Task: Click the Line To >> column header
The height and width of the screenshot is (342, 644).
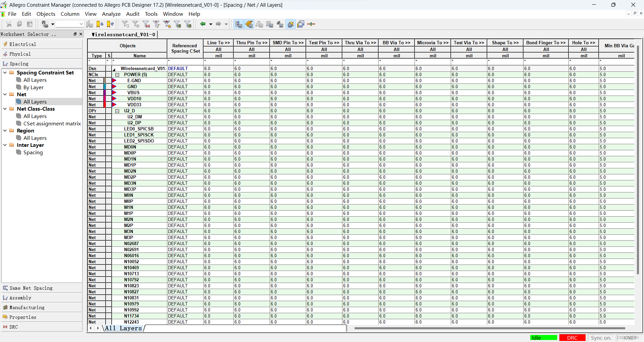Action: point(218,43)
